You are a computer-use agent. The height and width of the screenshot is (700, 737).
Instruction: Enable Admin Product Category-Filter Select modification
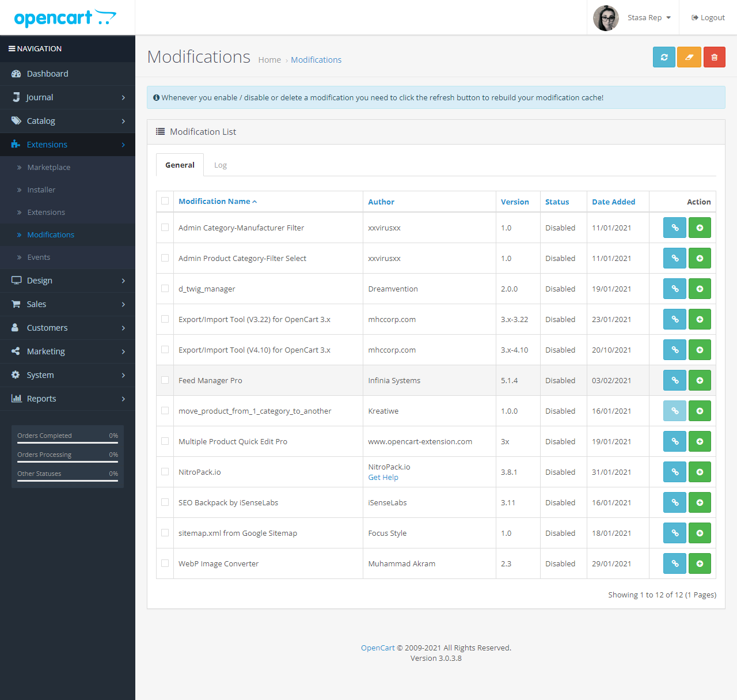[700, 258]
